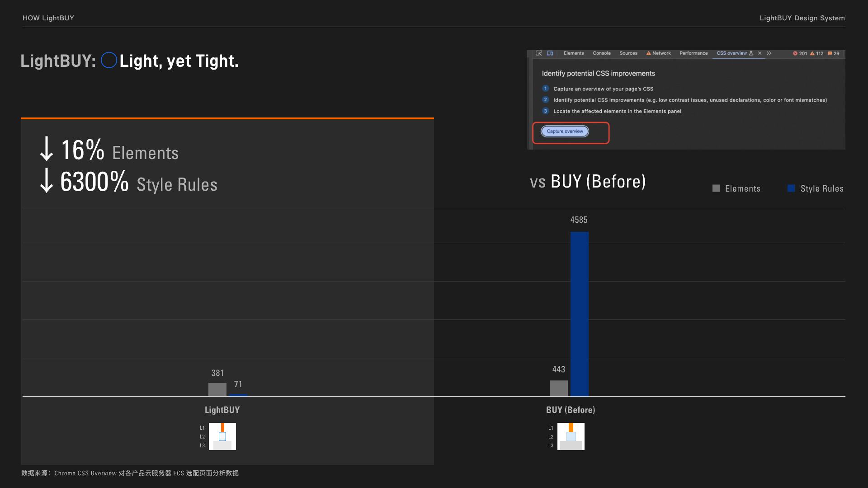Close the CSS overview tab with the X icon
The image size is (868, 488).
click(760, 53)
